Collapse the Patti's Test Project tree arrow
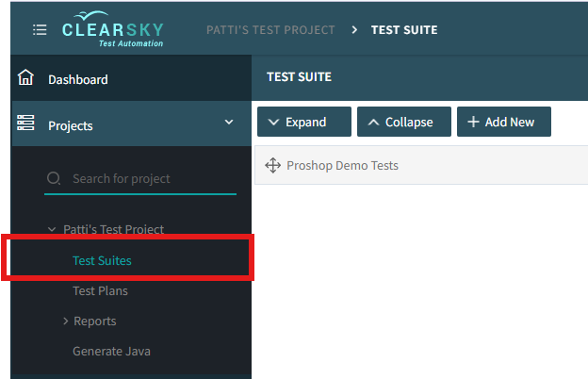This screenshot has width=588, height=379. [x=53, y=229]
